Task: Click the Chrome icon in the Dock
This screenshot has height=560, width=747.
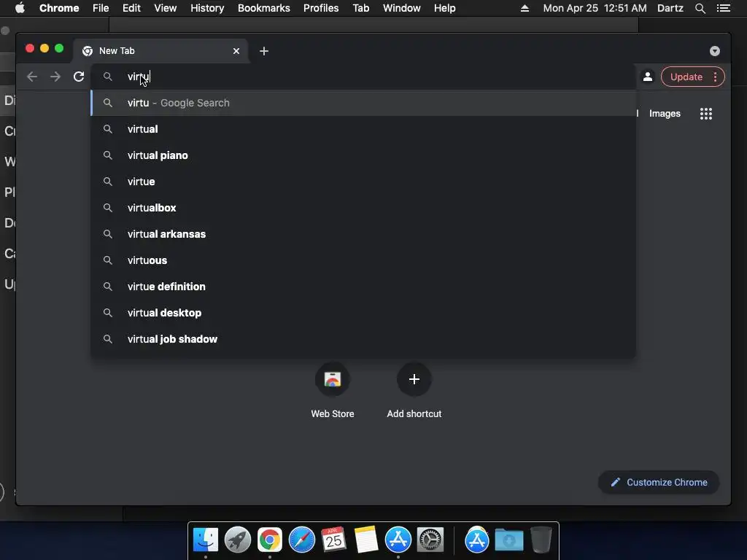Action: 270,540
